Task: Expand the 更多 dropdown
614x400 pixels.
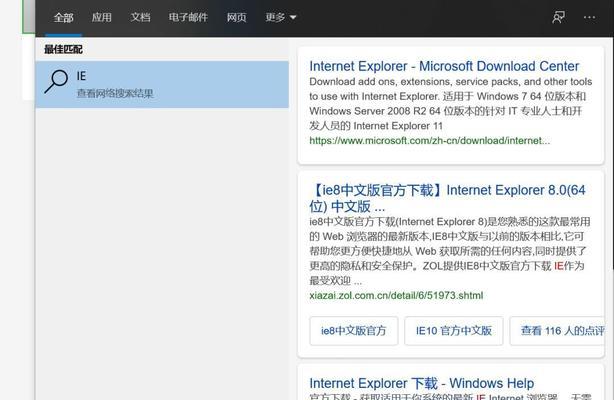Action: tap(281, 18)
